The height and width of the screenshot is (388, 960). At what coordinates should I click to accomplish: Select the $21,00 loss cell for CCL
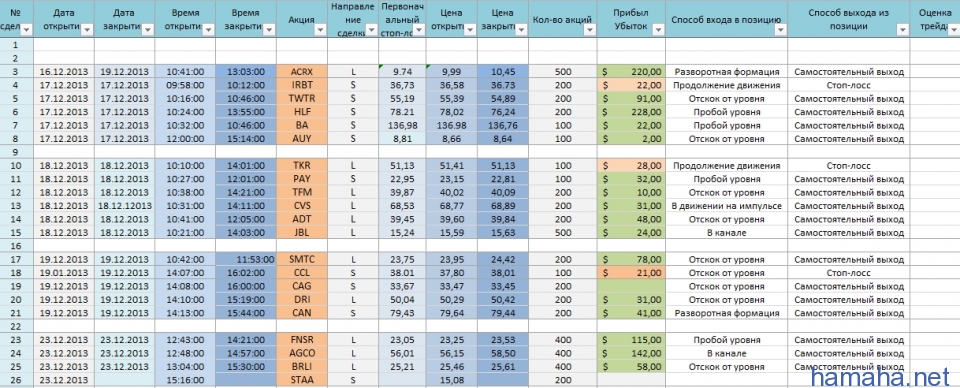click(x=631, y=273)
